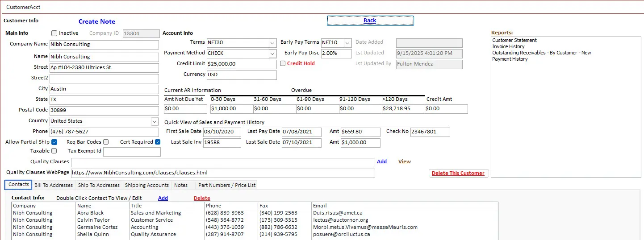Select the Shipping Accounts tab
The width and height of the screenshot is (644, 240).
[147, 185]
